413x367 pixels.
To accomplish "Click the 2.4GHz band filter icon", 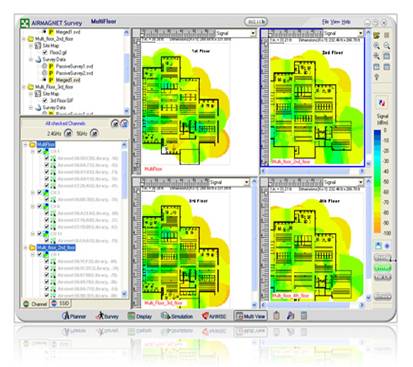I will (x=68, y=133).
